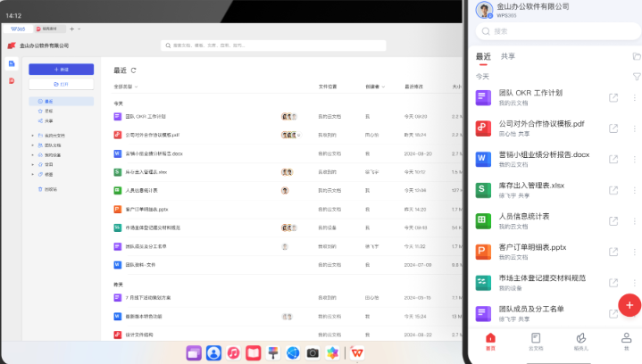Click the refresh icon next to 最近 heading

click(133, 70)
